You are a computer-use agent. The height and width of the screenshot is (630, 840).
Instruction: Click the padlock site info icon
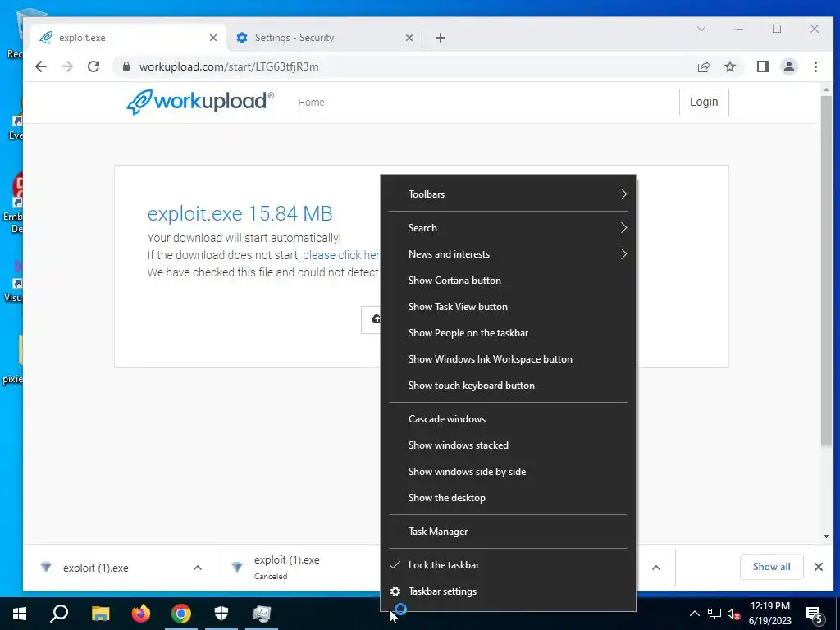pos(126,66)
